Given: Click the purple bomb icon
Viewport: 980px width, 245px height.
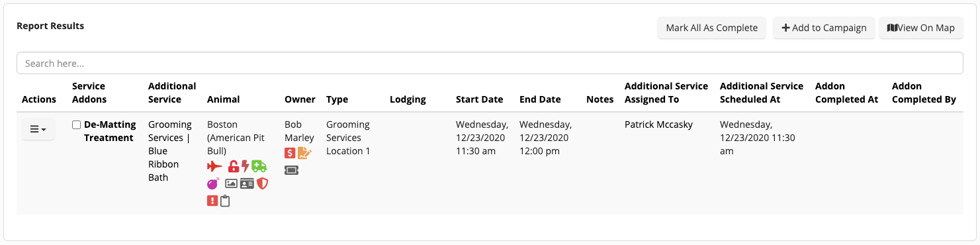Looking at the screenshot, I should pyautogui.click(x=213, y=183).
